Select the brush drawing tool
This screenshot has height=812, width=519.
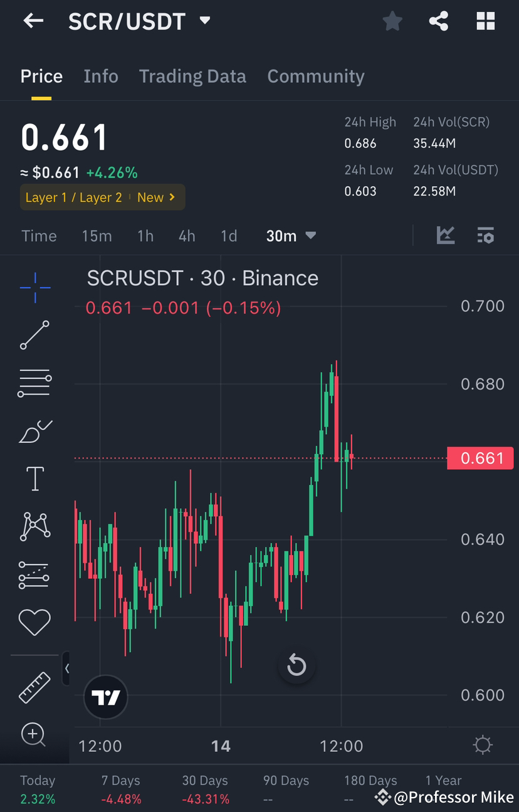tap(34, 431)
